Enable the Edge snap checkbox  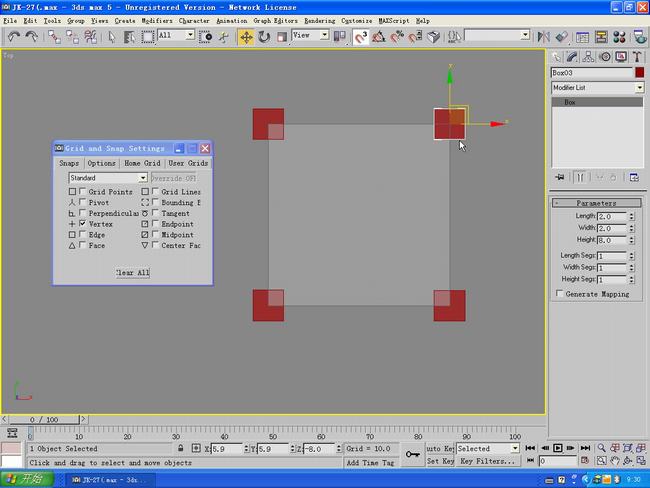click(82, 234)
